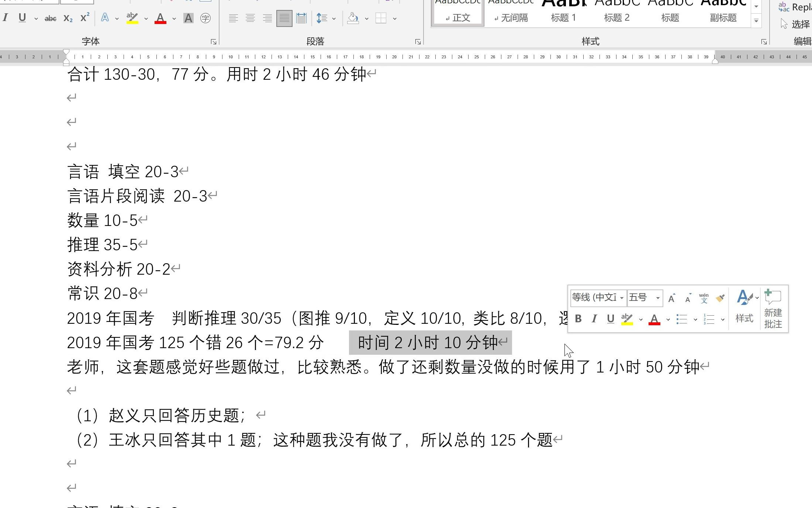812x508 pixels.
Task: Toggle strikethrough (abc) formatting
Action: [x=50, y=18]
